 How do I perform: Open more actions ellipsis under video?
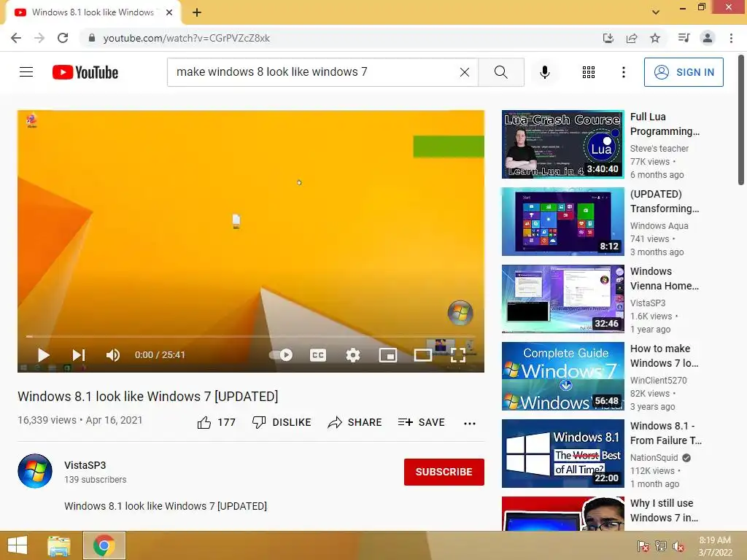click(470, 423)
